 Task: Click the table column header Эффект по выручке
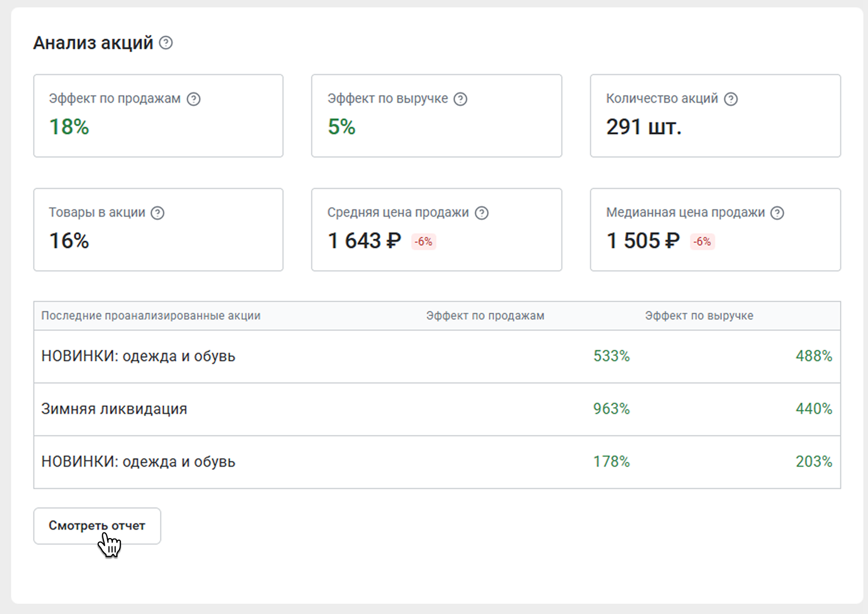699,316
